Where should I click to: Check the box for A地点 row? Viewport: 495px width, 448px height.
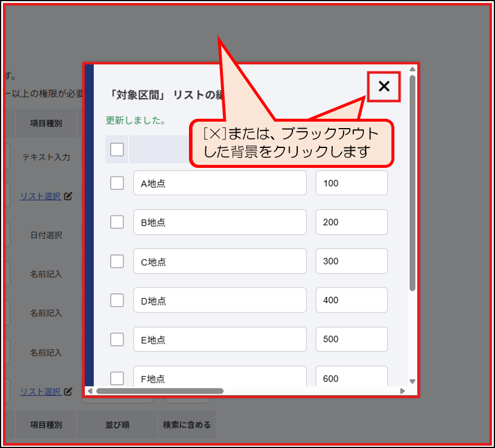click(117, 183)
